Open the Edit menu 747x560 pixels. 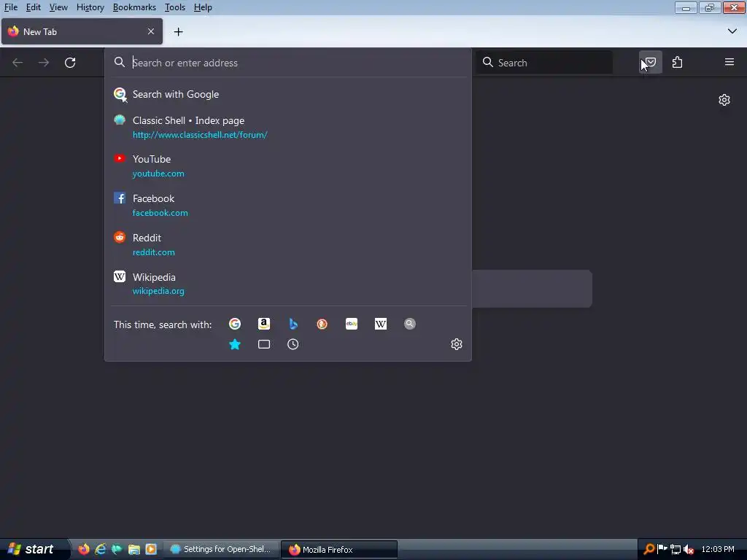tap(33, 7)
